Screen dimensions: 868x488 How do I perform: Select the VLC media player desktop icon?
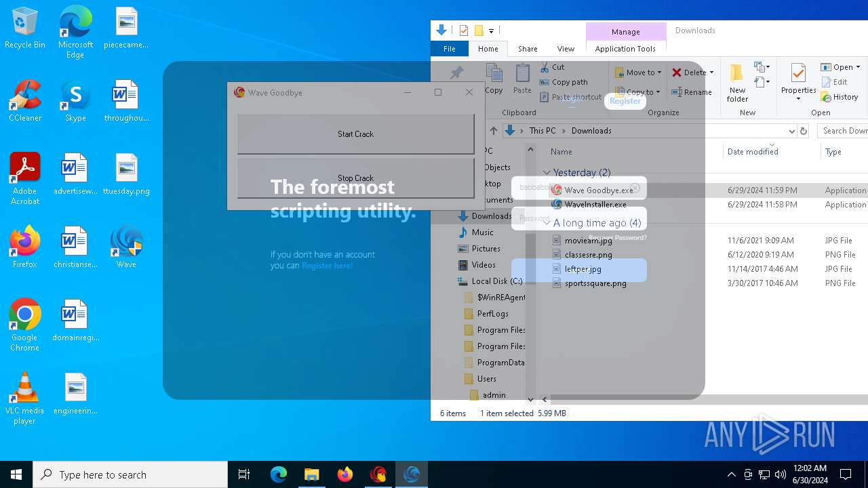click(25, 398)
